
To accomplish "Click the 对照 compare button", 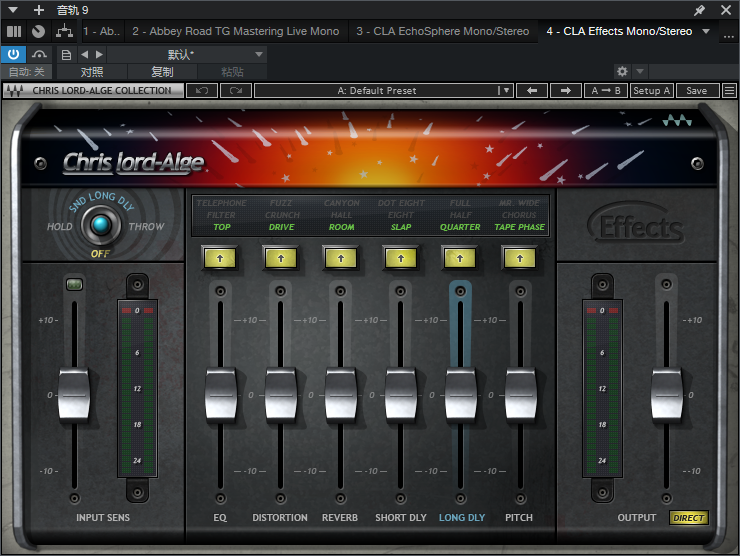I will click(92, 72).
